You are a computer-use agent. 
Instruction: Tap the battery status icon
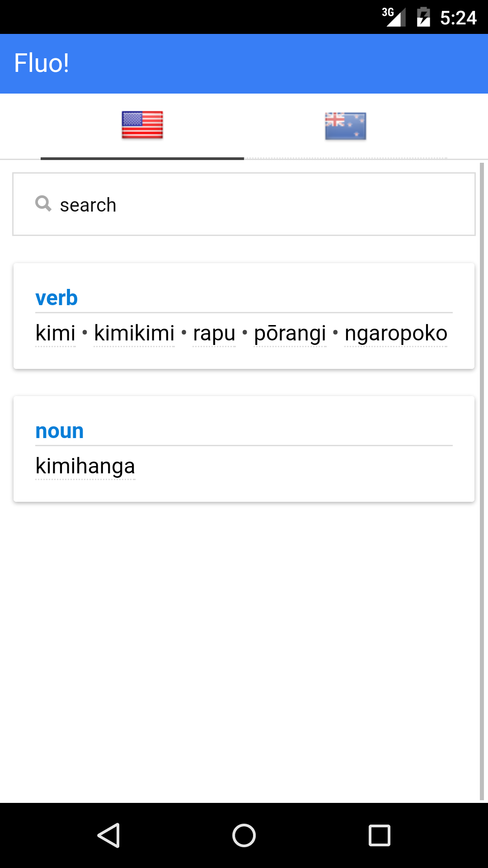pyautogui.click(x=423, y=17)
